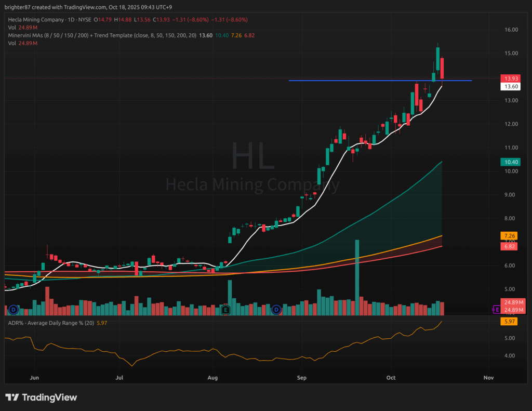This screenshot has height=411, width=532.
Task: Click the green earnings E marker in August
Action: [x=225, y=310]
